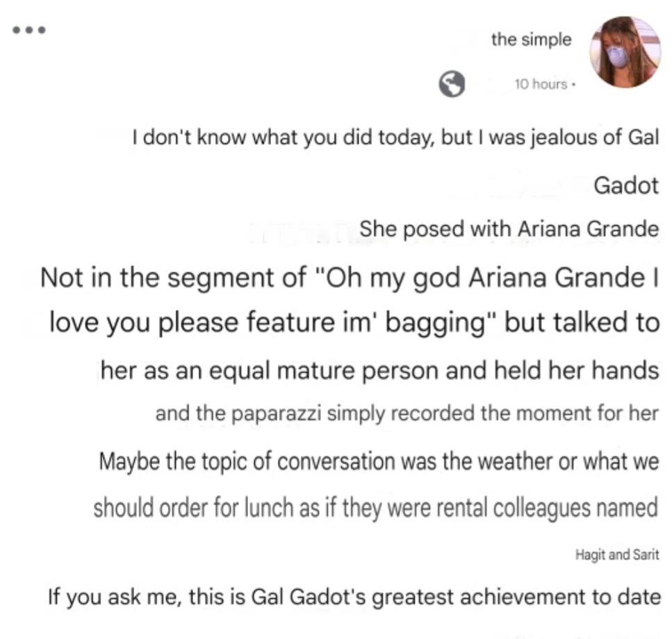Open the three-dot post options menu
This screenshot has height=639, width=672.
[x=28, y=30]
